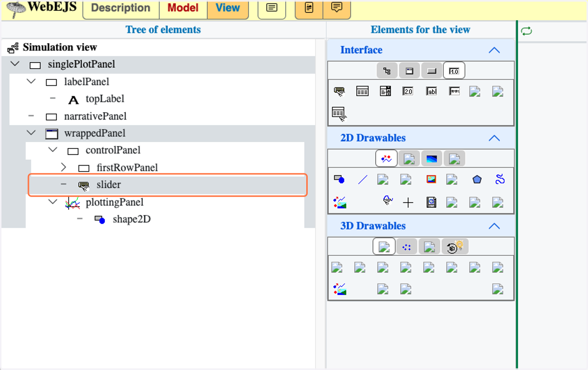Collapse the singlePlotPanel tree node

tap(15, 64)
